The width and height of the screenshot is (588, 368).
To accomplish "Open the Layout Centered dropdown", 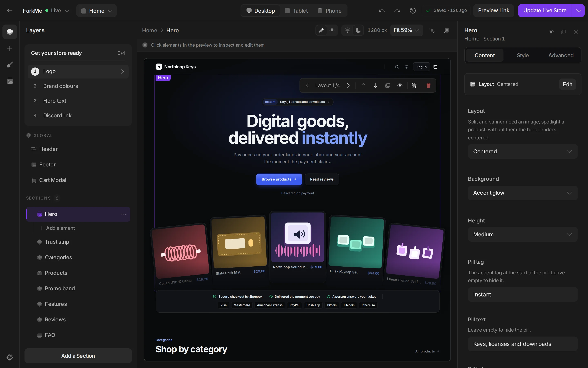I will pyautogui.click(x=523, y=151).
